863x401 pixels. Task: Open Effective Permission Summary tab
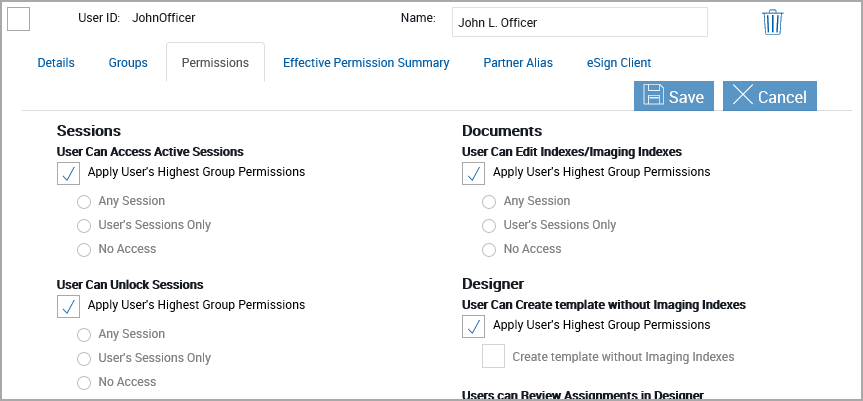[x=366, y=63]
